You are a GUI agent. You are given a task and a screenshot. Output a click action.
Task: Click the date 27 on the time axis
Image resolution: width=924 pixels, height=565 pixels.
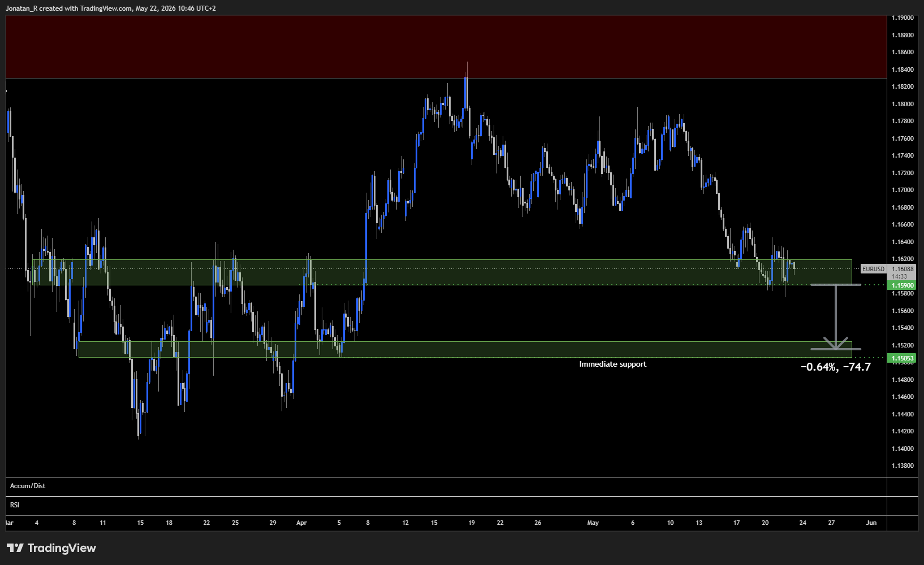(x=831, y=523)
